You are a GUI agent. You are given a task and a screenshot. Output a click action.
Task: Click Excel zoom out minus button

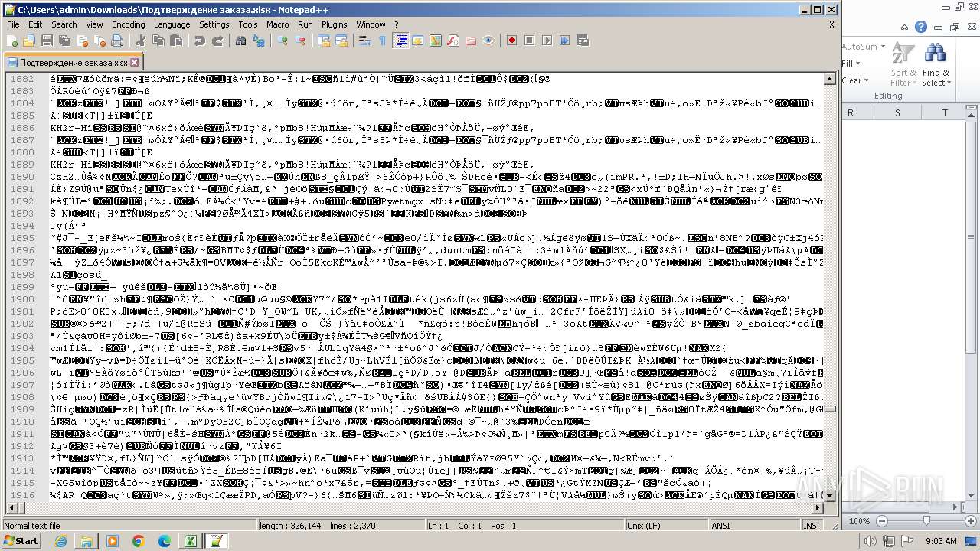[881, 521]
